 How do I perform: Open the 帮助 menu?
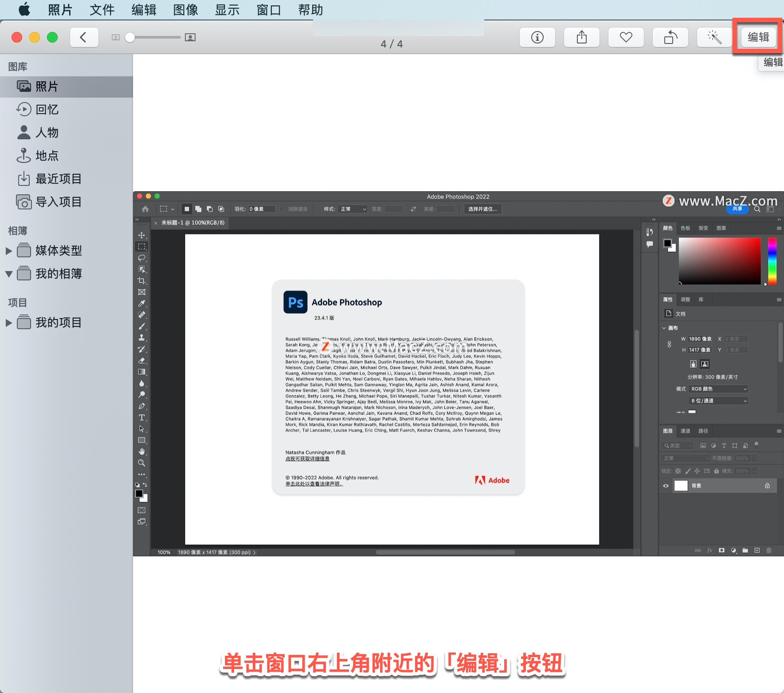coord(310,9)
